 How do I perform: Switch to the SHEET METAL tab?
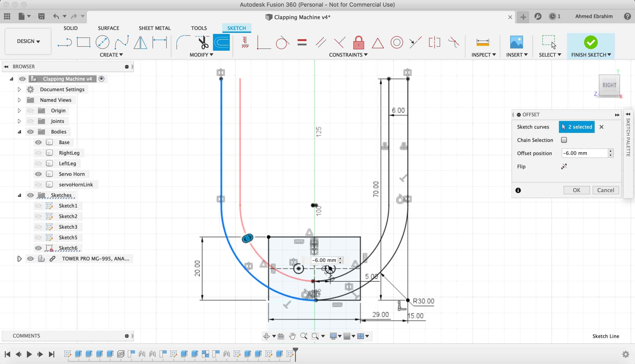click(155, 28)
